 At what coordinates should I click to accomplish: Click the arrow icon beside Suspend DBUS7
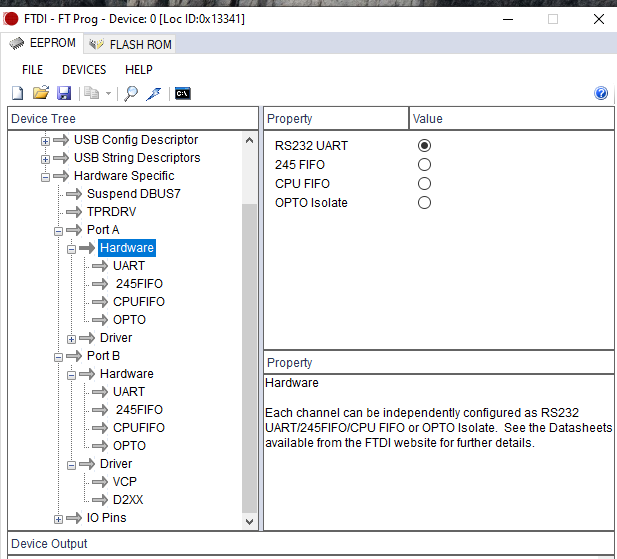[74, 194]
